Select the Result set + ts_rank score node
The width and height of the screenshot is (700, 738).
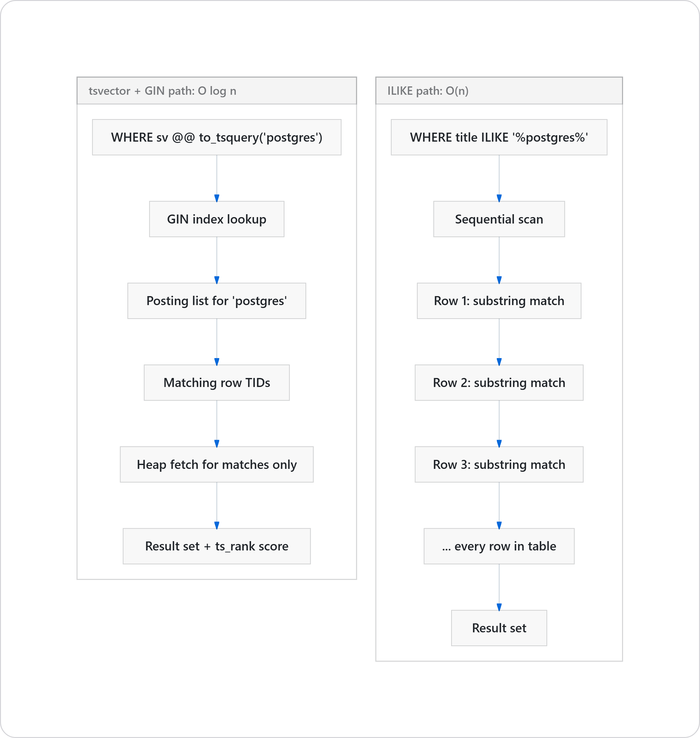point(216,546)
